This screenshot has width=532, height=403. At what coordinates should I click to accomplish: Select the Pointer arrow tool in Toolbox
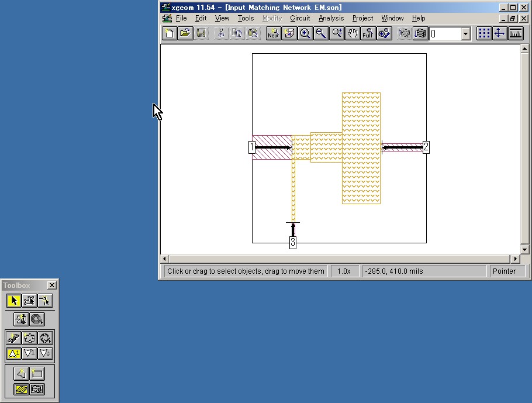pos(13,301)
